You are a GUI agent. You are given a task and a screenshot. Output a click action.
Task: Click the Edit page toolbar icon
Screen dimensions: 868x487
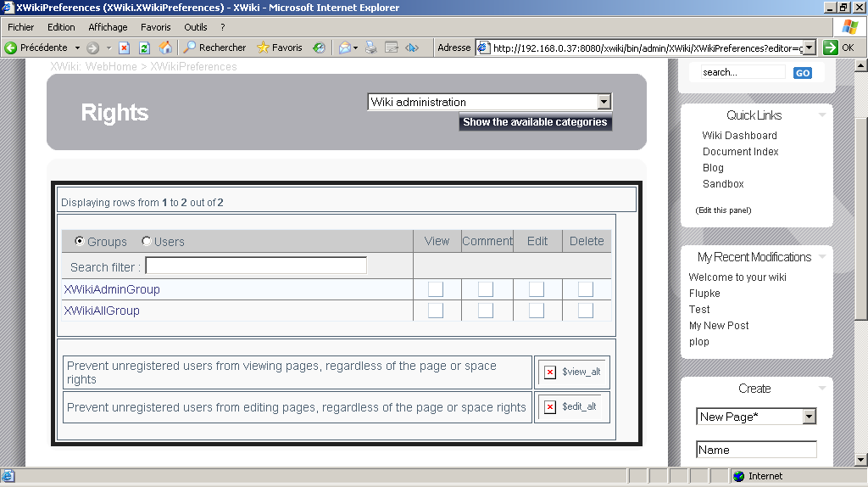(392, 48)
